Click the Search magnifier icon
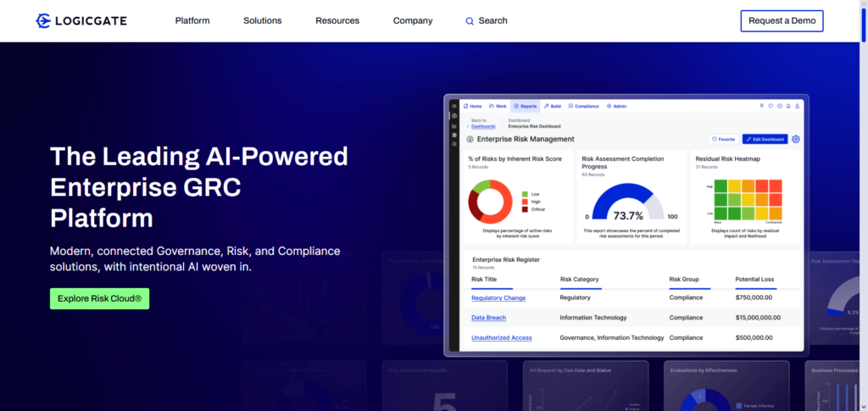The image size is (868, 411). (470, 21)
